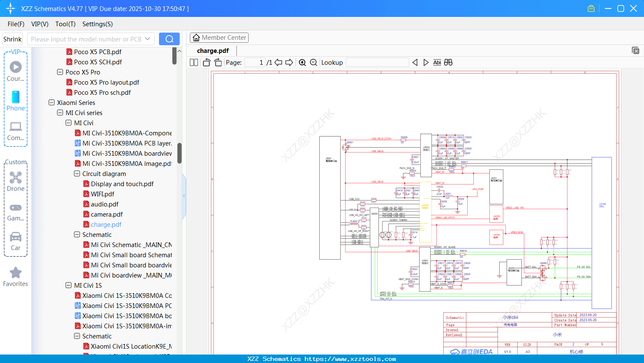Open Mi Civi-3510K9BM0A PCB layer file
The image size is (644, 363).
127,143
